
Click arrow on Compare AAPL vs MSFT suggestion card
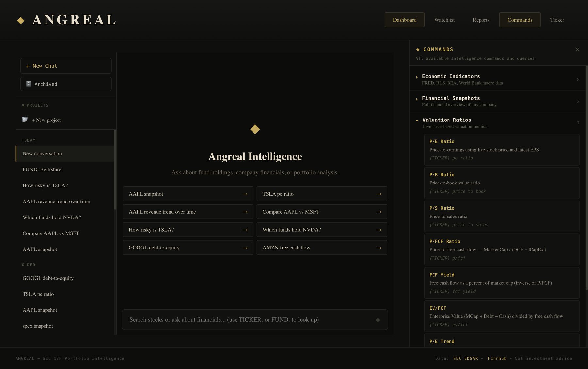coord(379,212)
